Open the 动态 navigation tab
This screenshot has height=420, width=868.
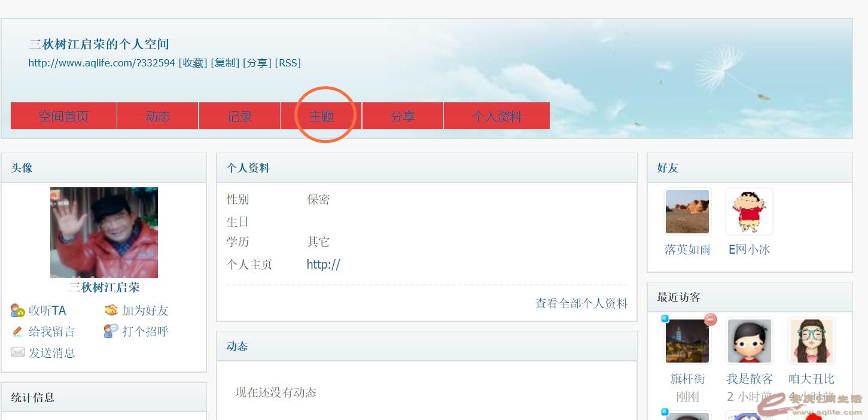(158, 116)
